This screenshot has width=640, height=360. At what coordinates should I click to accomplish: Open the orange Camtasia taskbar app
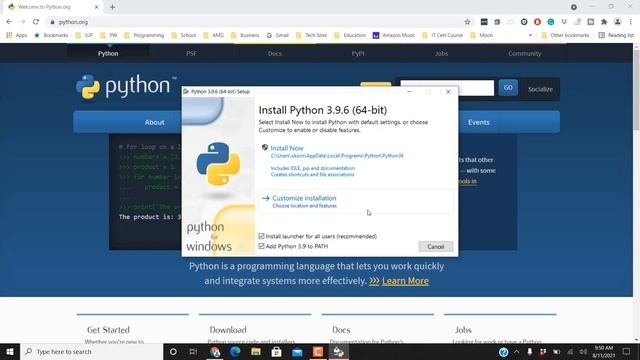click(318, 351)
